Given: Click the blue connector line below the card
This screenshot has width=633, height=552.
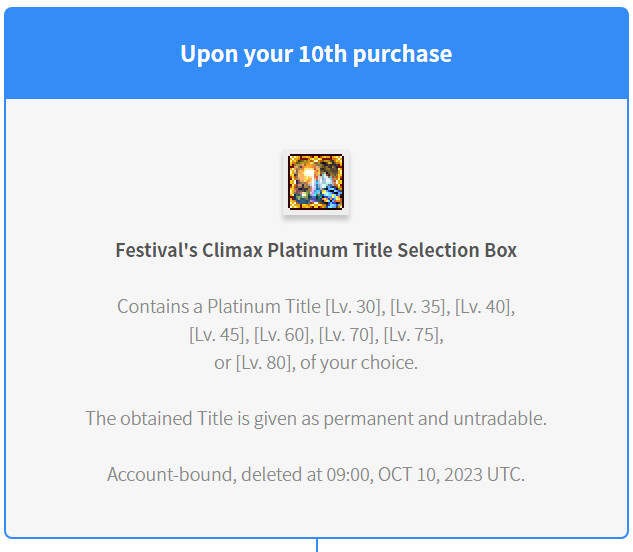Looking at the screenshot, I should pyautogui.click(x=317, y=546).
